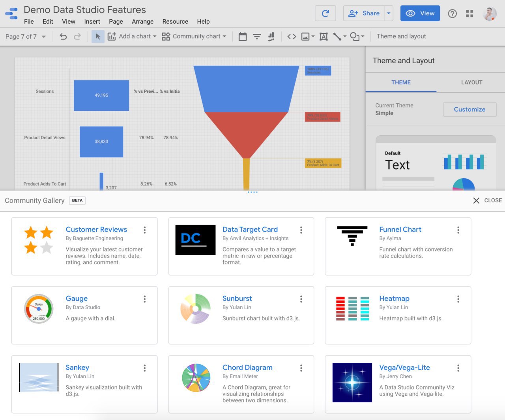The width and height of the screenshot is (505, 420).
Task: Open the help question mark icon
Action: click(x=453, y=13)
